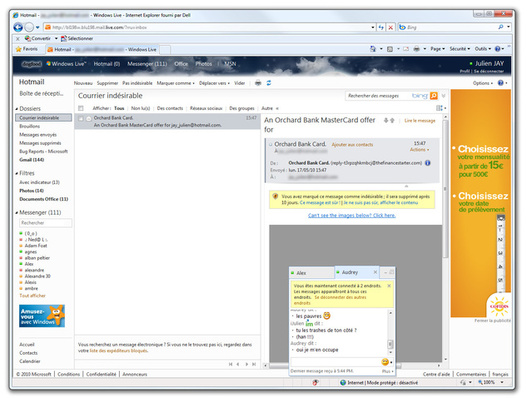Viewport: 527px width, 398px height.
Task: Go to first page of messages
Action: click(x=231, y=364)
